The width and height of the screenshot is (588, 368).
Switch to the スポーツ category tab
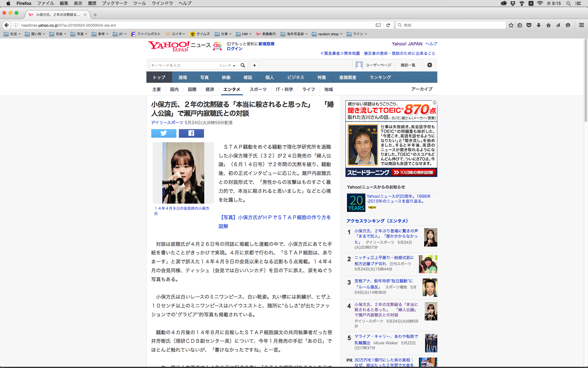[258, 89]
